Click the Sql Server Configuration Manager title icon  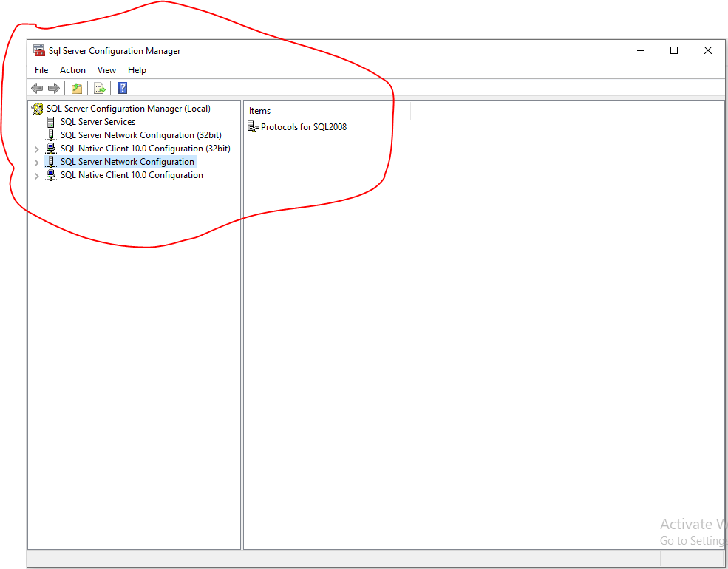pos(39,50)
